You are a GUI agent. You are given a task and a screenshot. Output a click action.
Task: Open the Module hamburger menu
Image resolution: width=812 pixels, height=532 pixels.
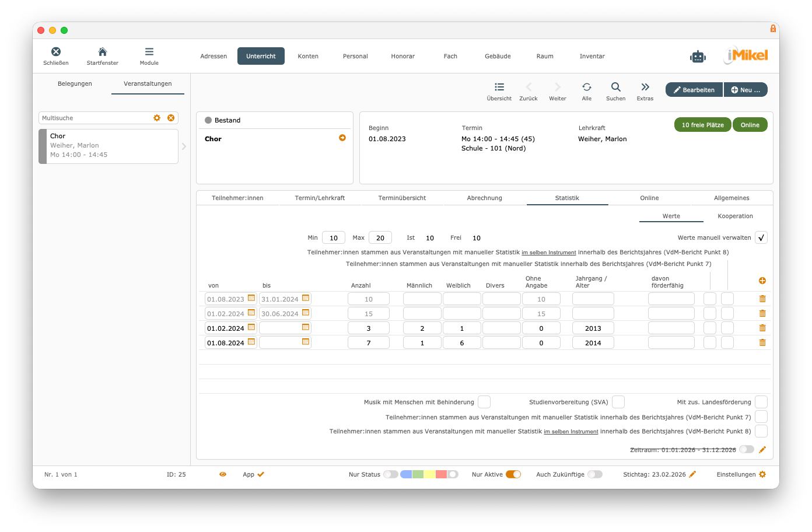tap(149, 52)
